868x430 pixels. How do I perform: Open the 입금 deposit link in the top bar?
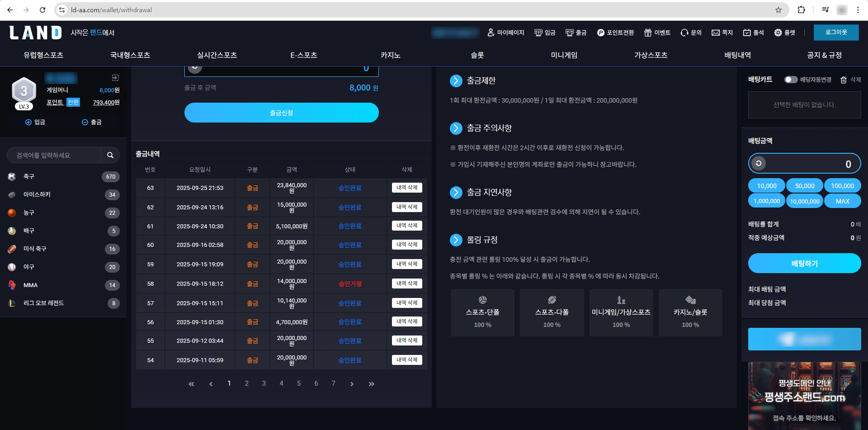click(545, 33)
